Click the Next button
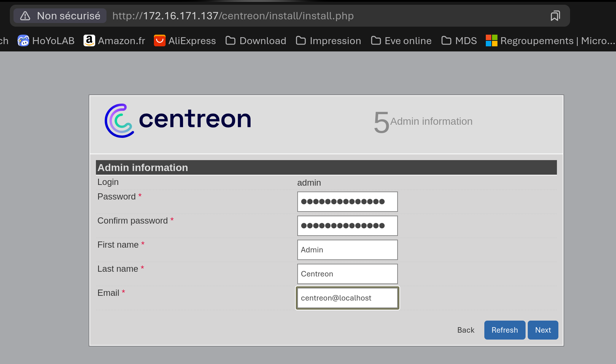Image resolution: width=616 pixels, height=364 pixels. tap(543, 330)
